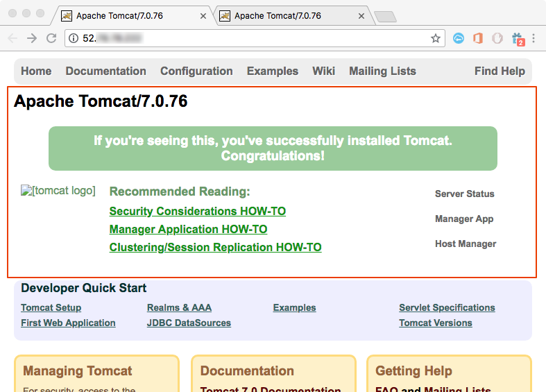Open the Wiki navigation item
Screen dimensions: 546x392
click(x=324, y=71)
